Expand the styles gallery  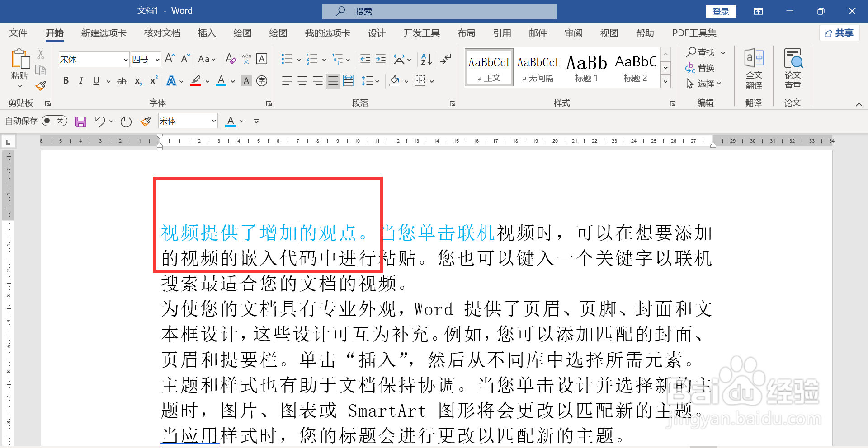[x=665, y=81]
